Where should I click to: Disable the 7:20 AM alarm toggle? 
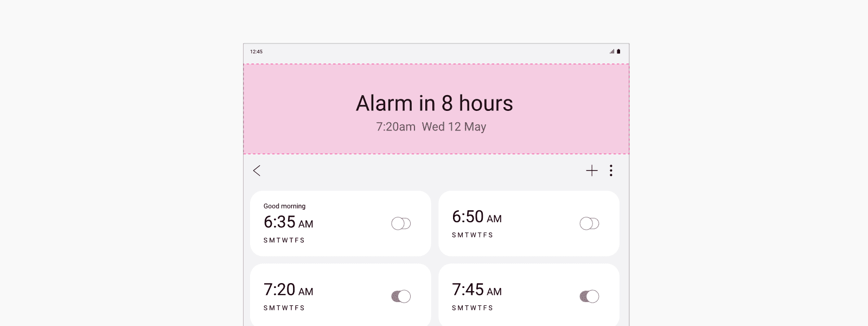click(x=401, y=296)
